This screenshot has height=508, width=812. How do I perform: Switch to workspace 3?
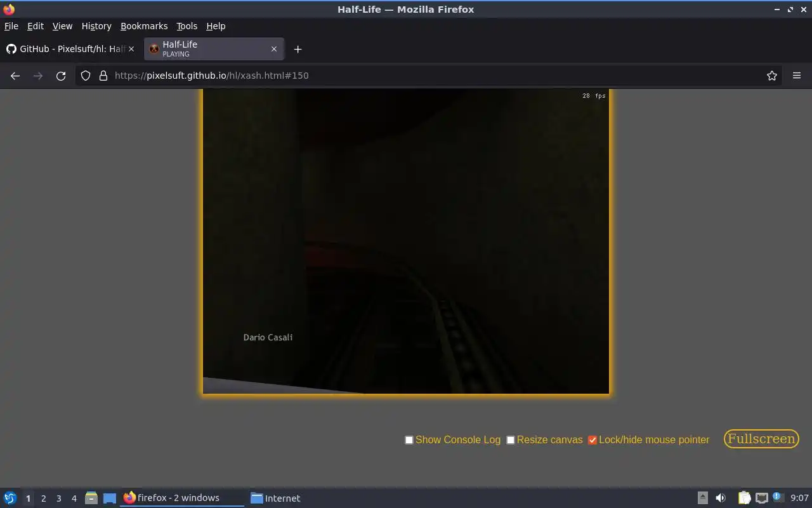pos(58,498)
